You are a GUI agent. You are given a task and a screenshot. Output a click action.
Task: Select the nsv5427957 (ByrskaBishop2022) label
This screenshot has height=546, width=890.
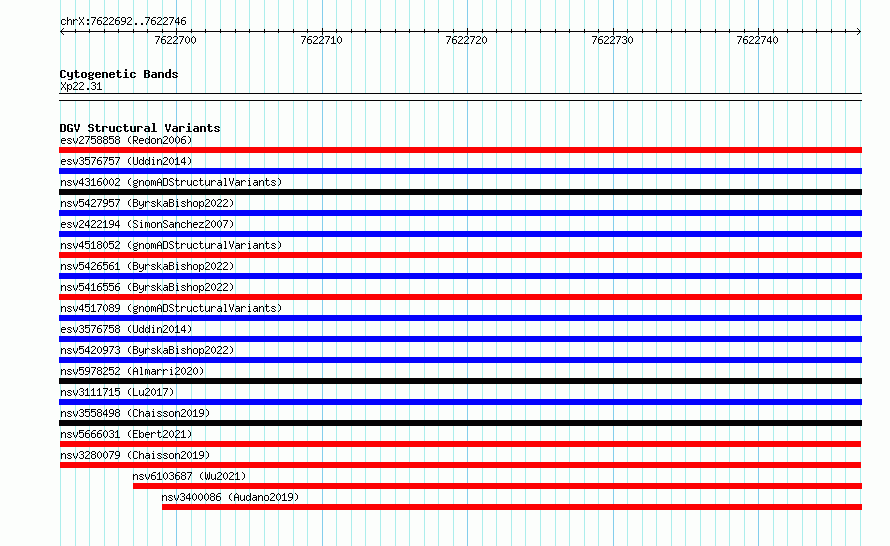point(147,203)
